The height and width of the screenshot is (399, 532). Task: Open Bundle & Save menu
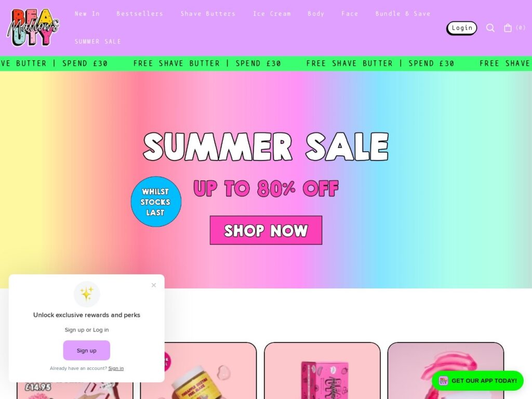point(403,14)
